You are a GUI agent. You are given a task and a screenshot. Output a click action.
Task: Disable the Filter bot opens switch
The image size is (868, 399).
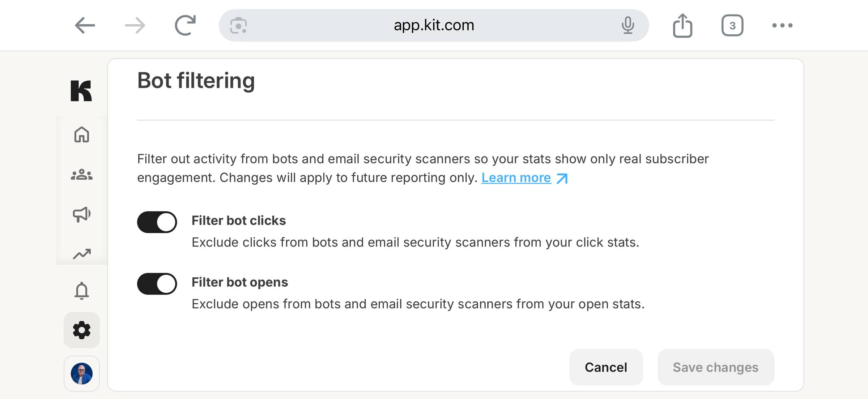[x=157, y=284]
